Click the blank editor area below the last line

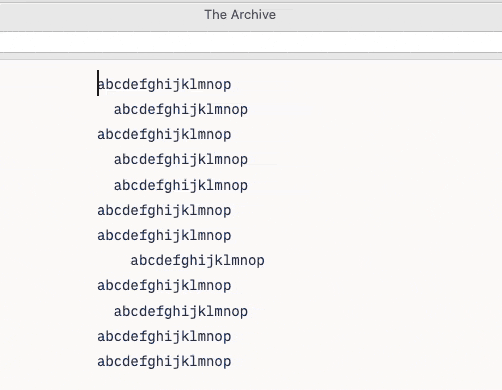click(251, 381)
